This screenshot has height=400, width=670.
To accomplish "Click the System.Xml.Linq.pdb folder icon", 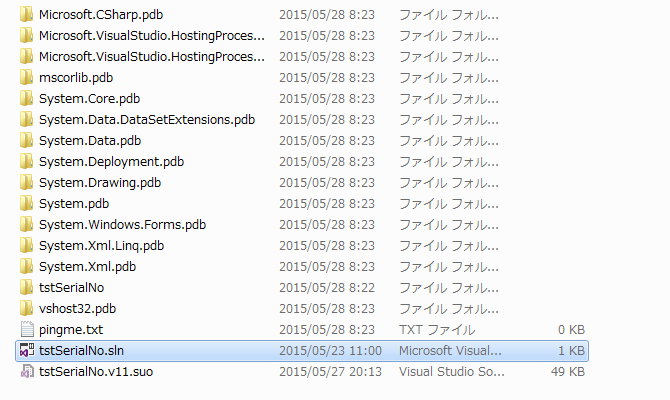I will [x=26, y=246].
